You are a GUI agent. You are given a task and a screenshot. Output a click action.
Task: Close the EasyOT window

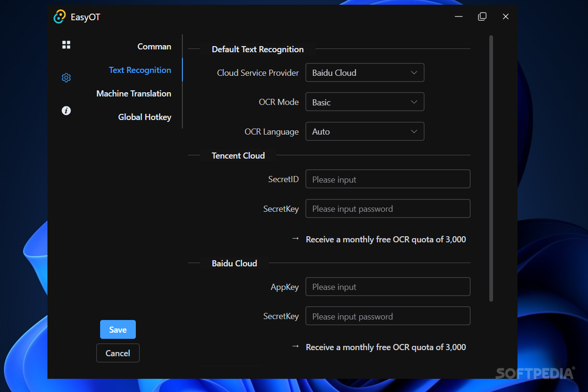[x=506, y=16]
